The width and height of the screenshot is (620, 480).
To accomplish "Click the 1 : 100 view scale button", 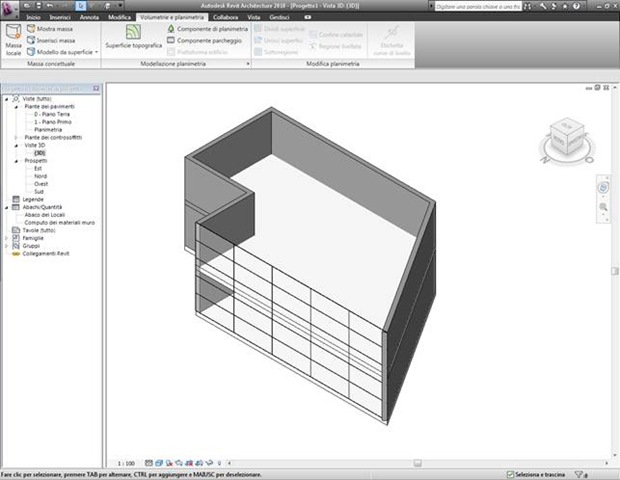I will coord(126,463).
